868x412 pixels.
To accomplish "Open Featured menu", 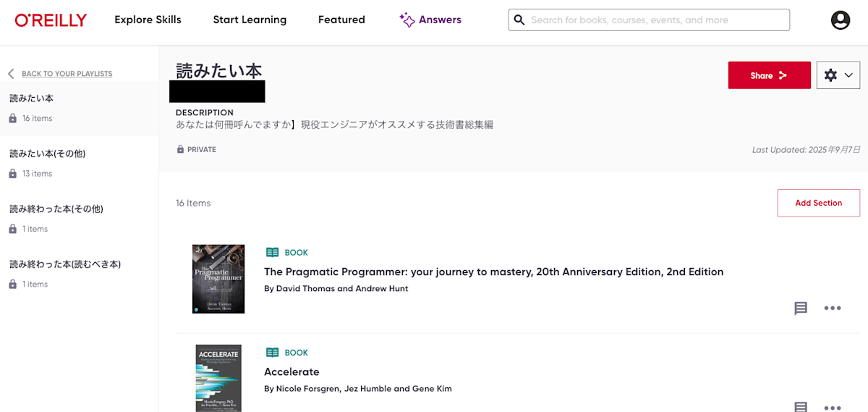I will pos(341,20).
